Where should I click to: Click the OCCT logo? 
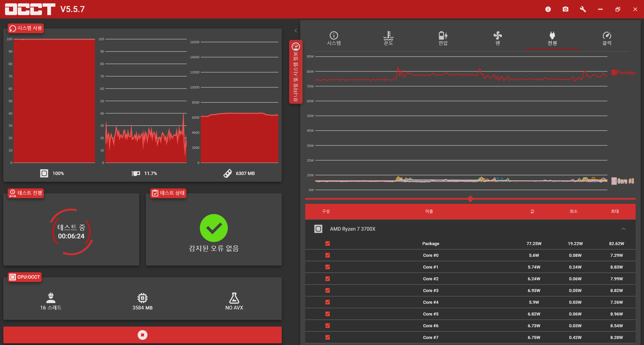[30, 9]
